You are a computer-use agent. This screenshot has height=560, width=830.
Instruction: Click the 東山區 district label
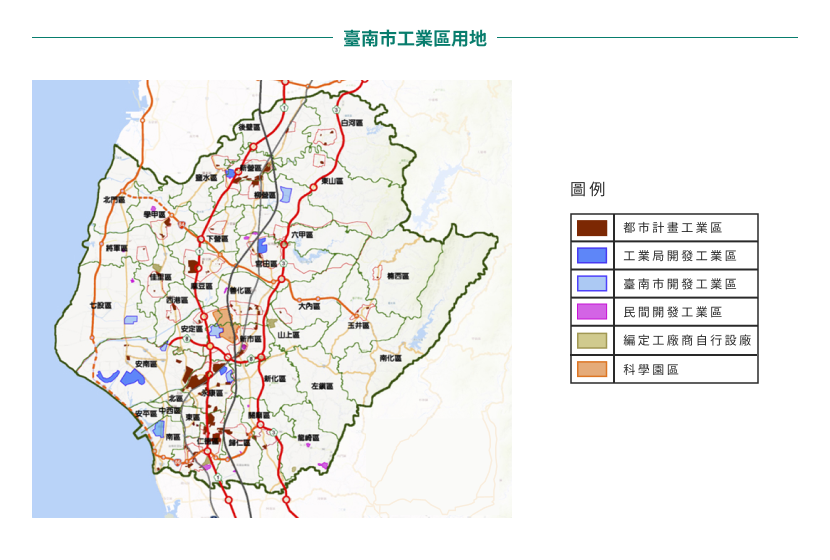tap(332, 181)
